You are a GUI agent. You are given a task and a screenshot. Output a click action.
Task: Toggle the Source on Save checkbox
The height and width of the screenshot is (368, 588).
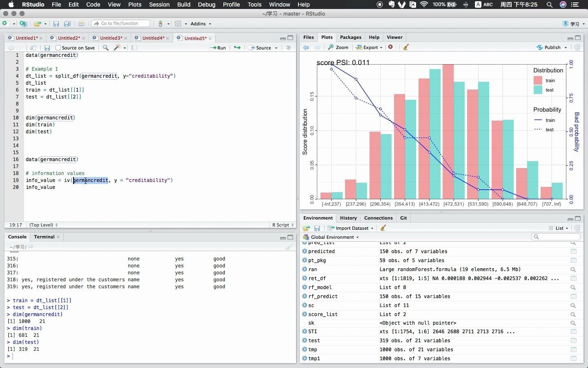[x=58, y=48]
